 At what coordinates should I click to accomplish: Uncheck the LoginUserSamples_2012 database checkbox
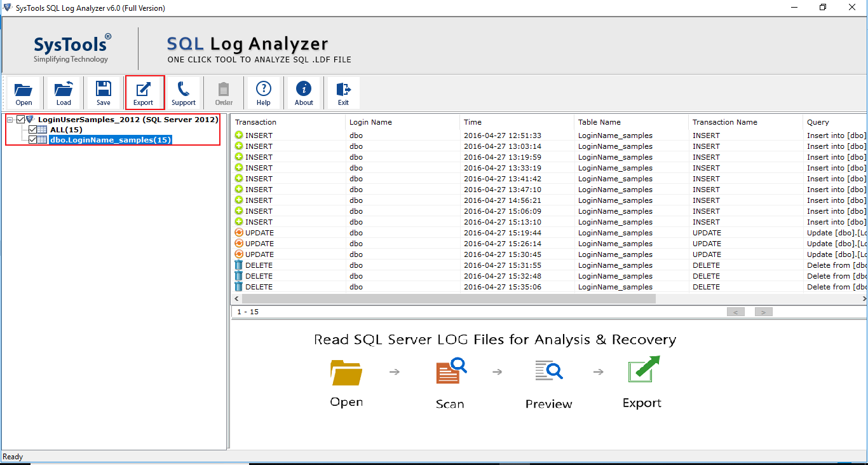[x=20, y=120]
